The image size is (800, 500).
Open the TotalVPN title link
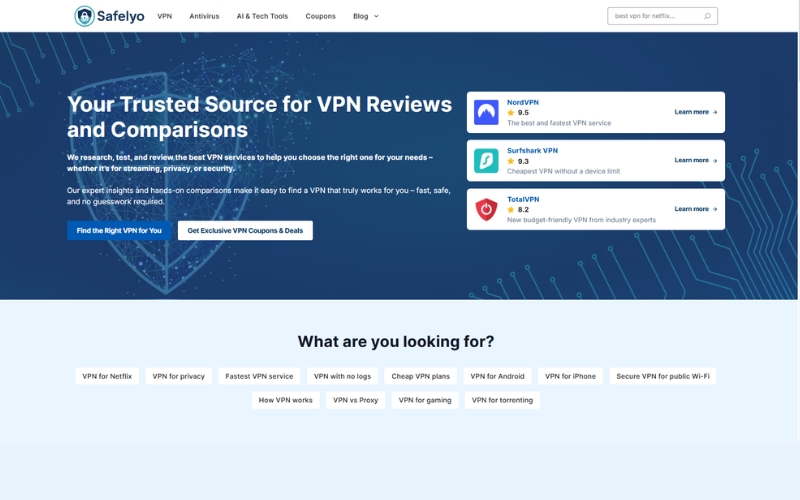pos(523,199)
